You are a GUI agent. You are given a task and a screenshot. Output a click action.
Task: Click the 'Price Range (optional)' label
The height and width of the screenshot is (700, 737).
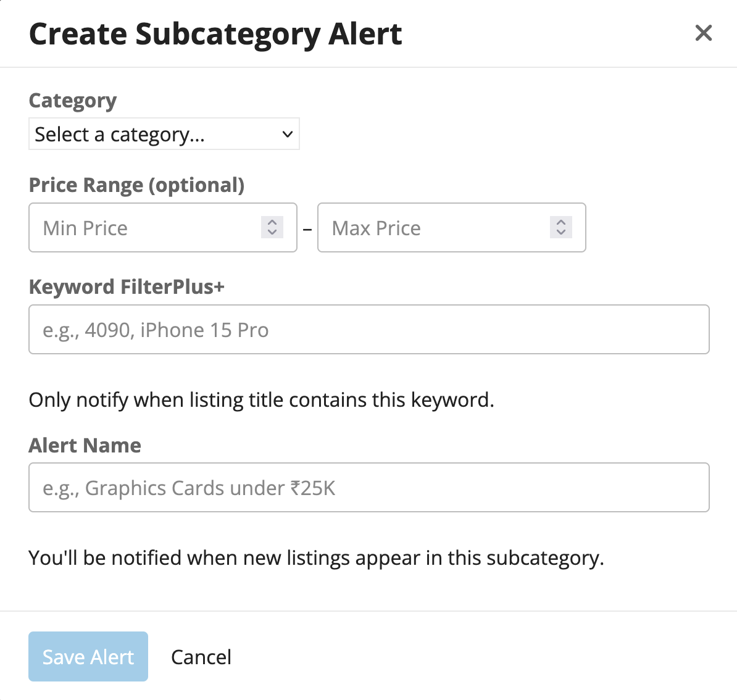136,185
